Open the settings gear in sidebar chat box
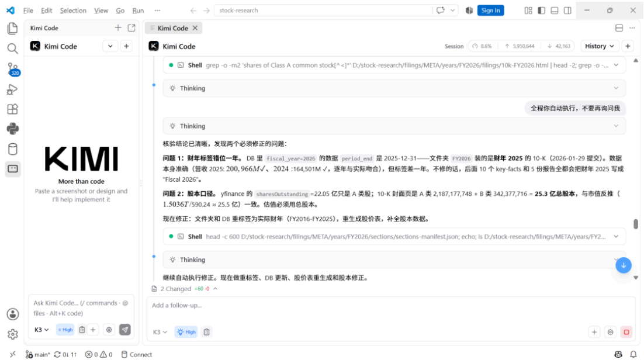 point(109,330)
